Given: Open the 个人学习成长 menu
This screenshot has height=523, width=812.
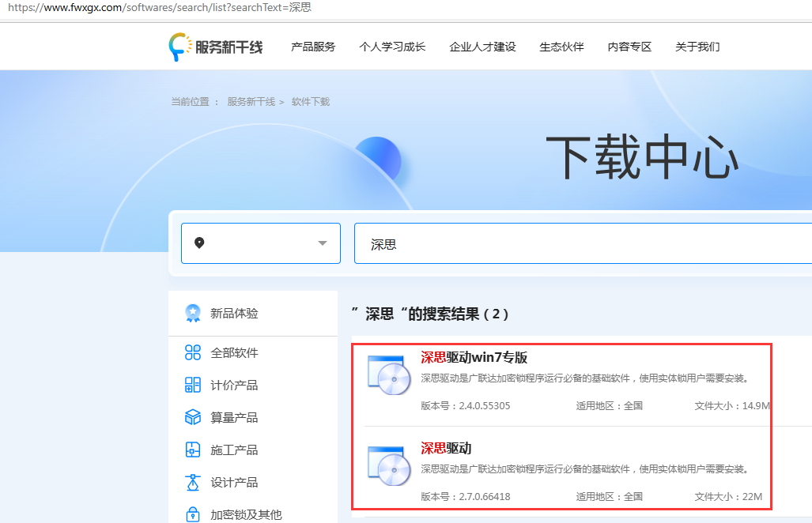Looking at the screenshot, I should click(x=392, y=47).
